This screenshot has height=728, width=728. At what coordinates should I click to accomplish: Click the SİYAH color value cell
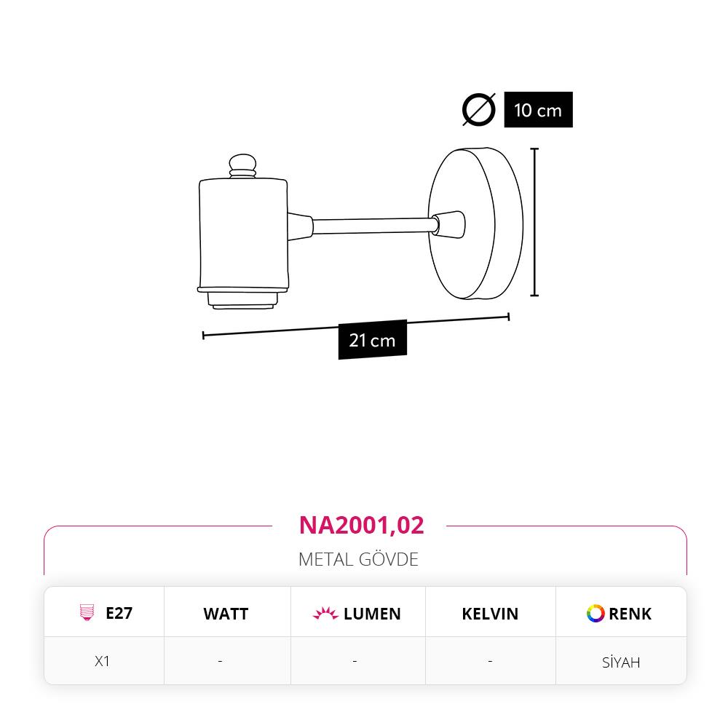tap(621, 662)
